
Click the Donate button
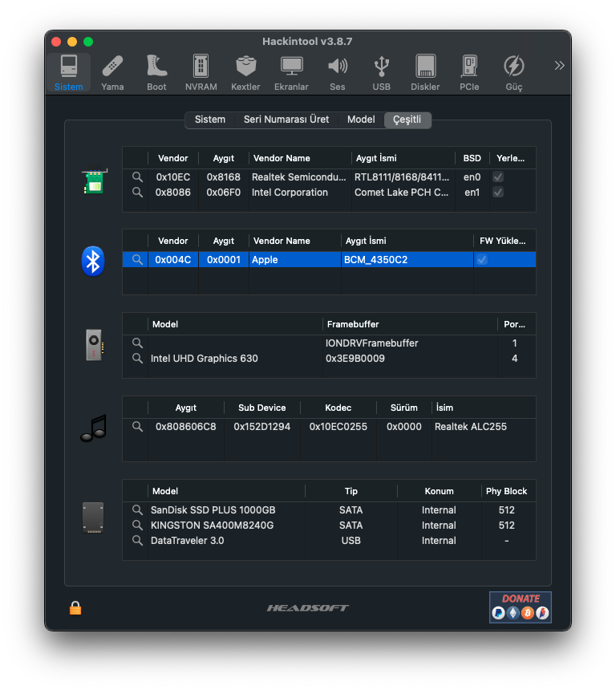(x=521, y=607)
